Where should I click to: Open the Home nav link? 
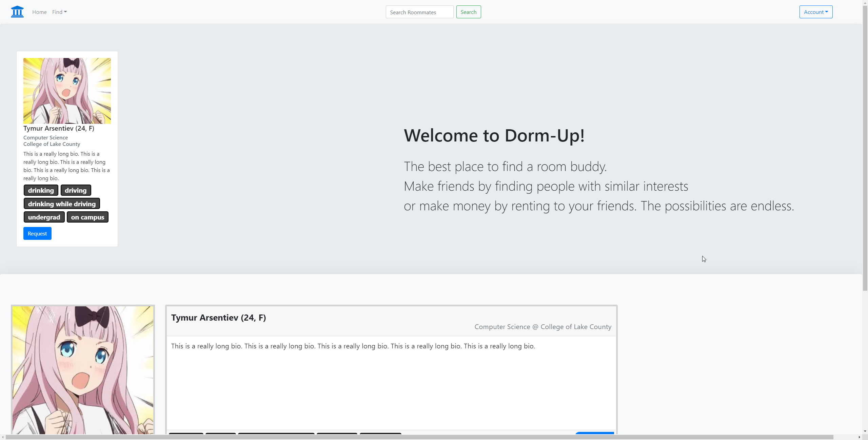pyautogui.click(x=39, y=12)
